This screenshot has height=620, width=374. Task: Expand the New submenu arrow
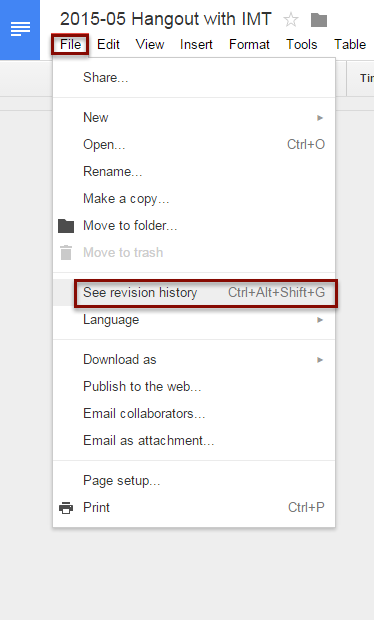pyautogui.click(x=320, y=118)
